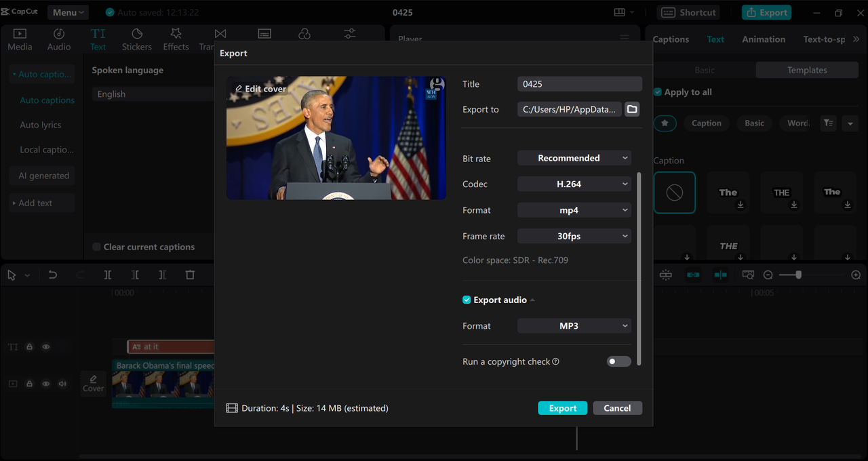
Task: Click the copyright check info icon
Action: pos(556,361)
